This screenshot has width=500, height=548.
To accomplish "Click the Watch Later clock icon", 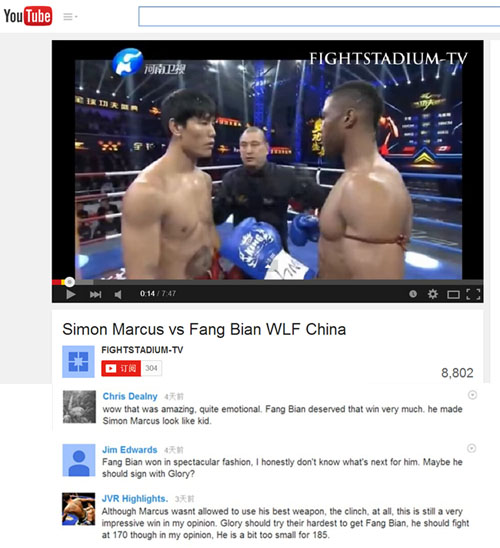I will pos(413,294).
